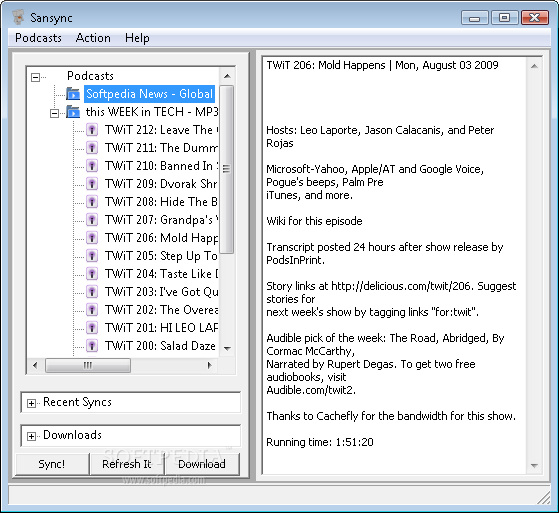Click the podcast icon beside TWiT 212
Image resolution: width=559 pixels, height=513 pixels.
92,130
